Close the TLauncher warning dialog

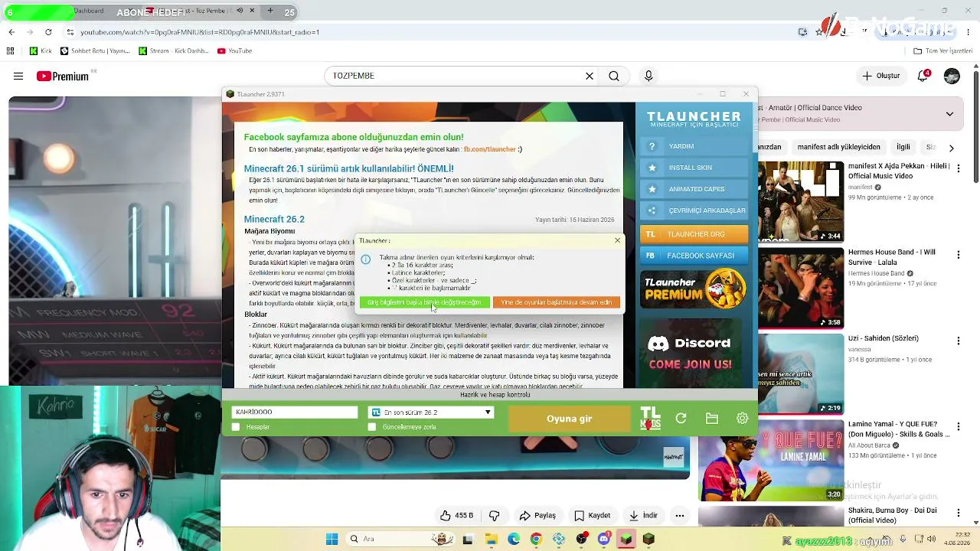click(x=617, y=240)
